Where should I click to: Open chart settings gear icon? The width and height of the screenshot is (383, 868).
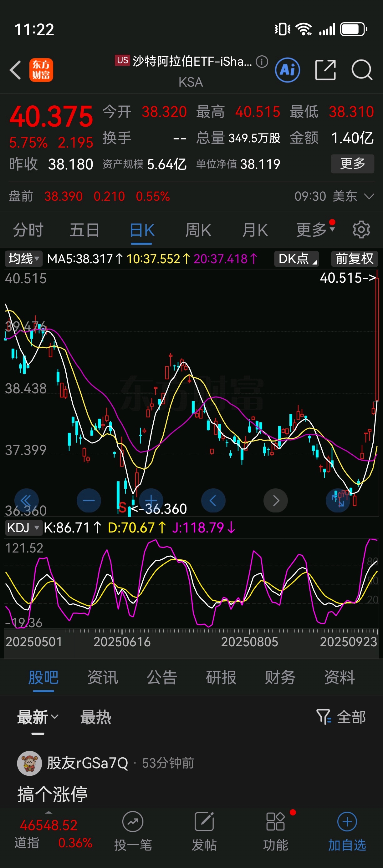tap(361, 230)
